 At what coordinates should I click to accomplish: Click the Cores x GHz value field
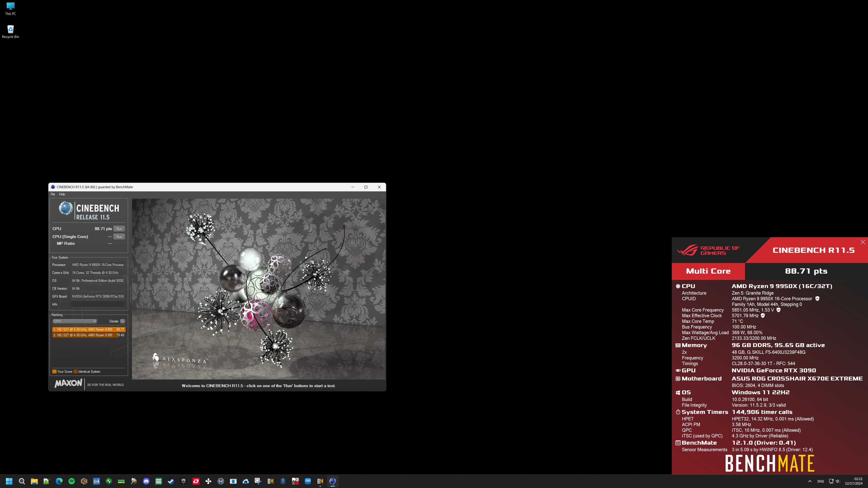click(98, 273)
